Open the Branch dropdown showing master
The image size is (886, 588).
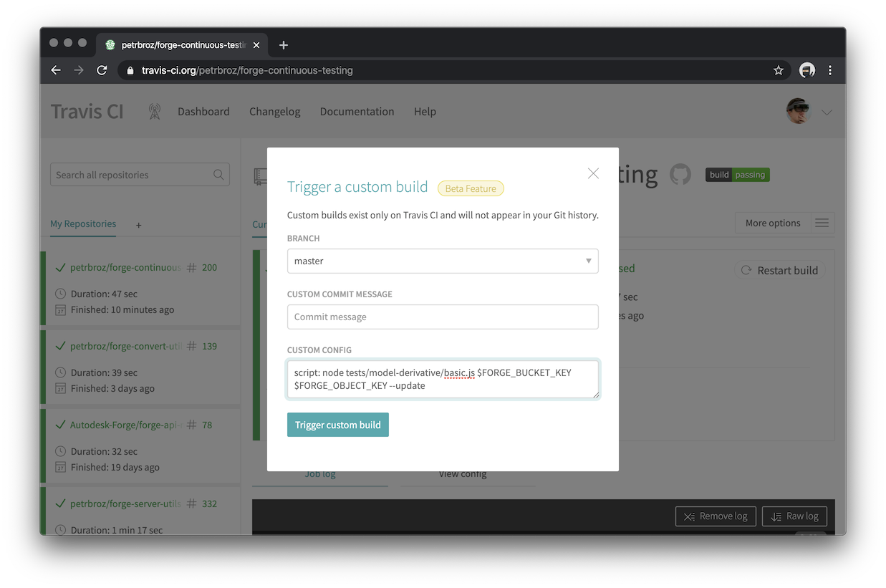(x=443, y=261)
